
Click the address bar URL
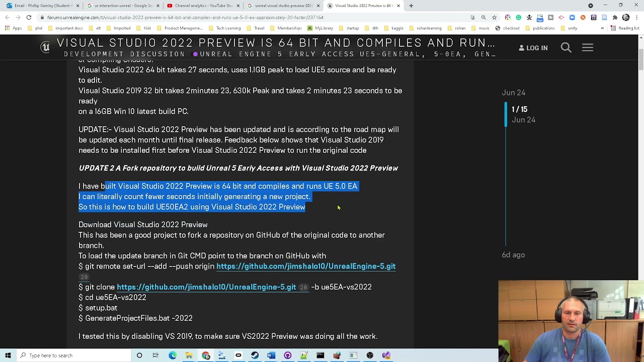pos(185,18)
